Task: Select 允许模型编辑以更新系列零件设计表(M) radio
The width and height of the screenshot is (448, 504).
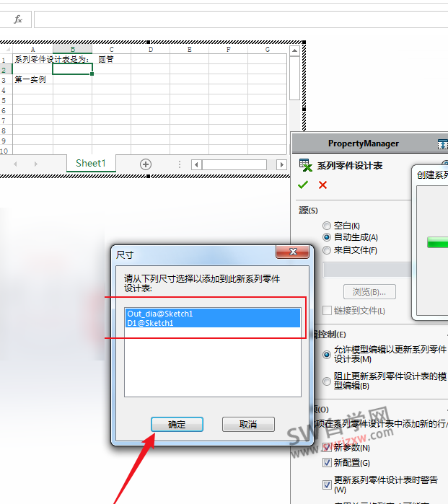Action: pos(326,355)
